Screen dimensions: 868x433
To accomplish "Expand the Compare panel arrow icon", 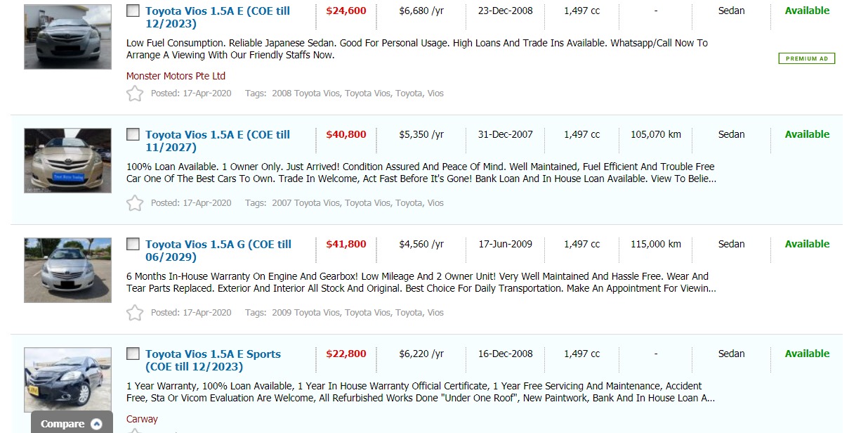I will 97,424.
